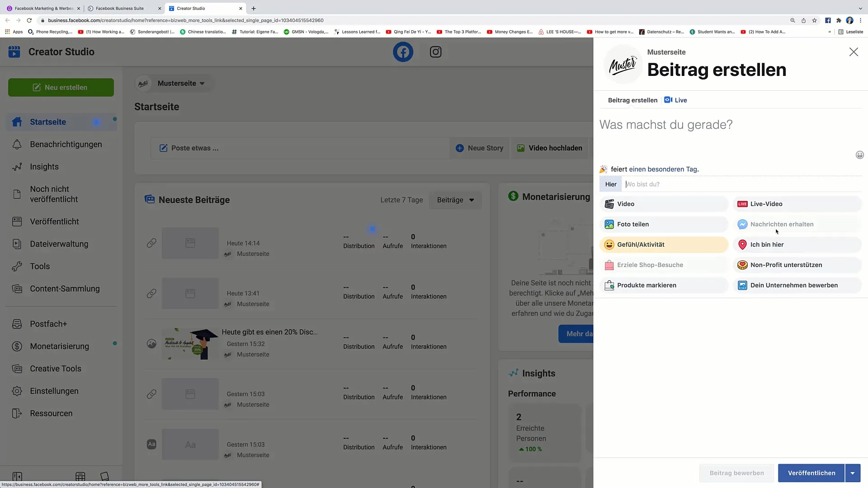Select the Live-Video option icon
The image size is (868, 488).
click(x=742, y=204)
